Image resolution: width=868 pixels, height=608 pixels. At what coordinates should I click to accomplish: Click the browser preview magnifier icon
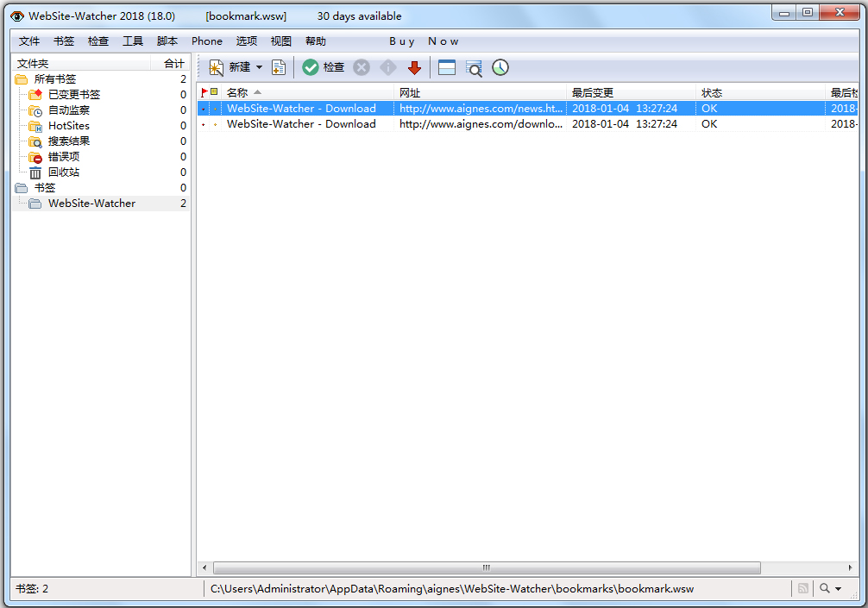coord(473,67)
